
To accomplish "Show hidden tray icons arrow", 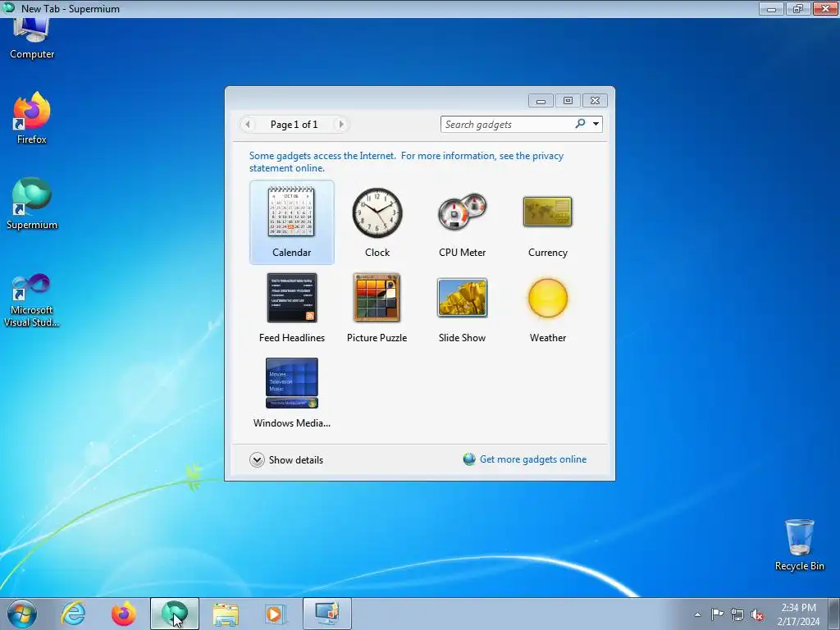I will [697, 614].
